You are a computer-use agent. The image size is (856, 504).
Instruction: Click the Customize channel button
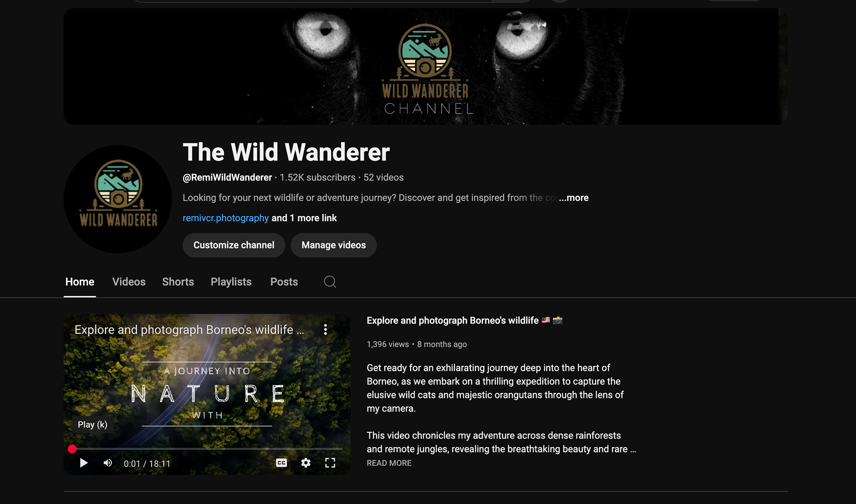[234, 245]
